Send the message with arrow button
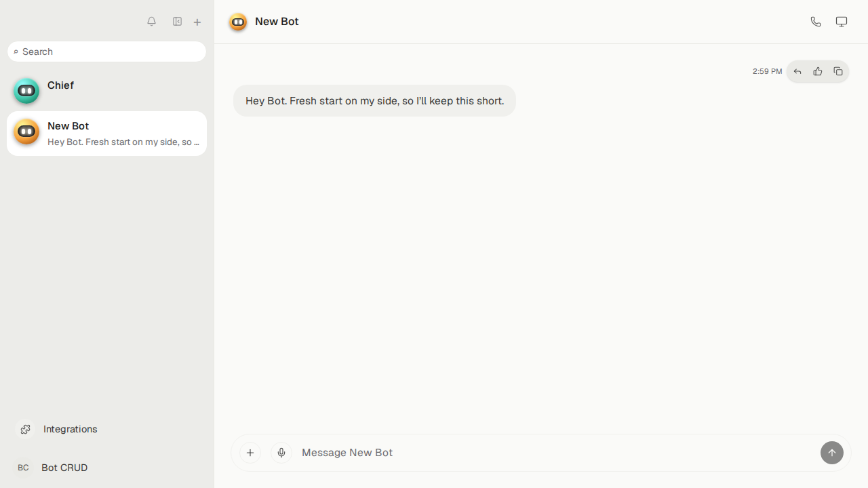The width and height of the screenshot is (868, 488). tap(832, 453)
